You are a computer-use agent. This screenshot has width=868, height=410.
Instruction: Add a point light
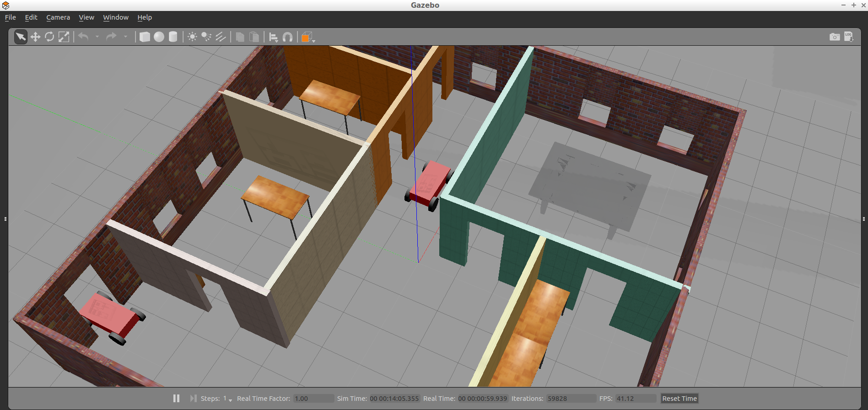pyautogui.click(x=192, y=37)
